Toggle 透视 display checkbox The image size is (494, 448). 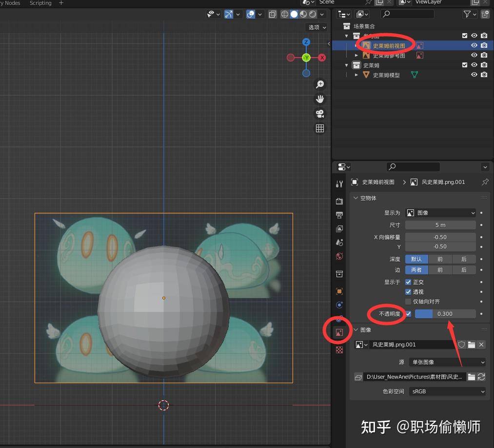point(408,292)
